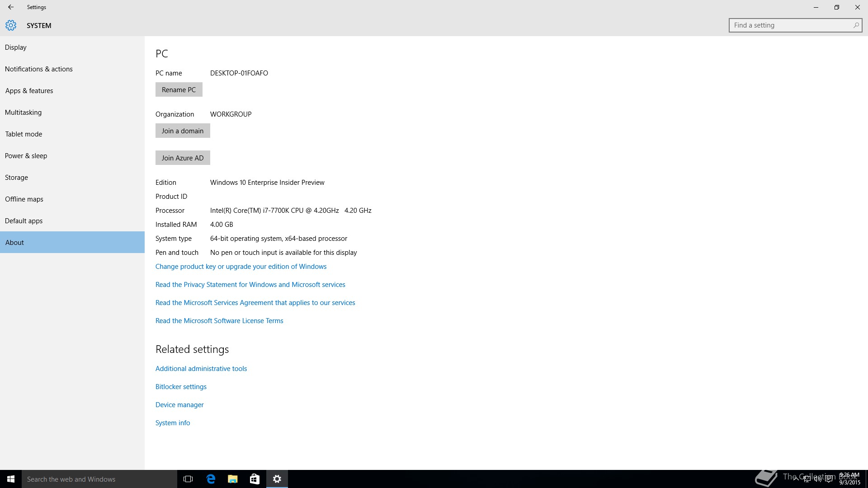868x488 pixels.
Task: Open Action Center notifications icon
Action: (829, 479)
